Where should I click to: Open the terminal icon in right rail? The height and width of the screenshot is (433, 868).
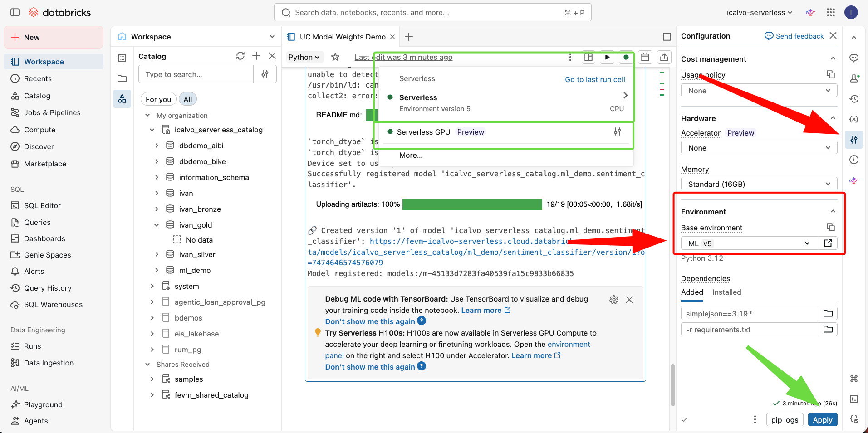tap(854, 399)
